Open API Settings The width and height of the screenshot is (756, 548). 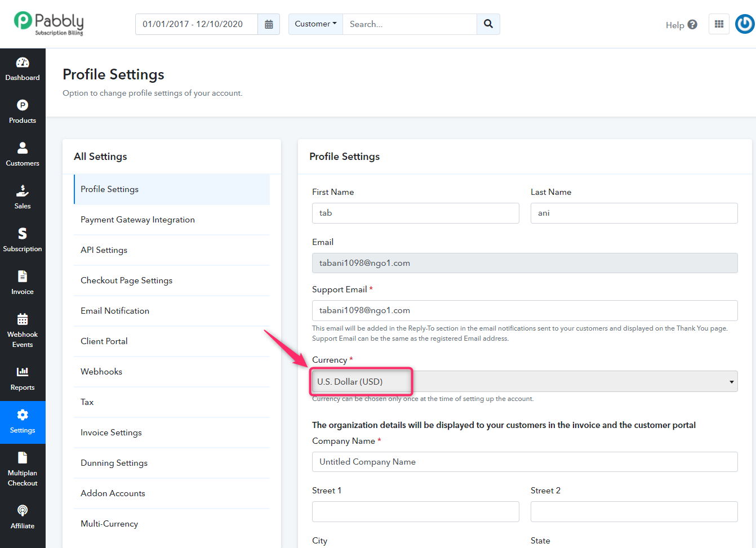[172, 250]
